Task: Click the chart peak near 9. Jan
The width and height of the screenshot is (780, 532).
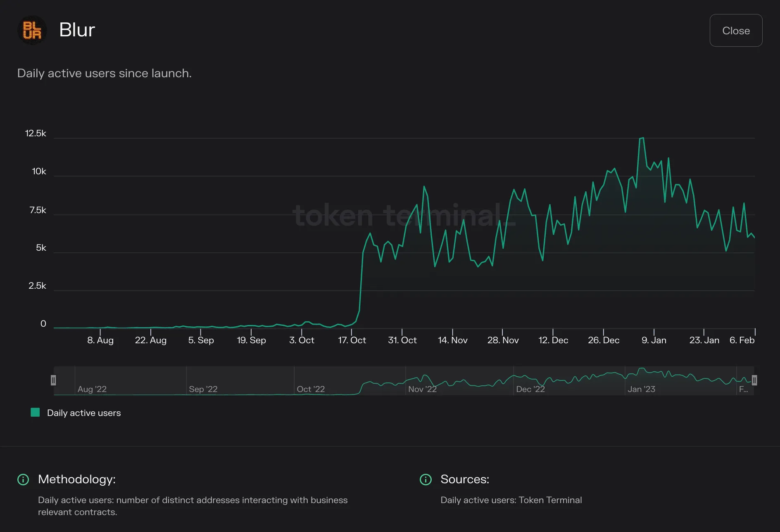Action: (643, 138)
